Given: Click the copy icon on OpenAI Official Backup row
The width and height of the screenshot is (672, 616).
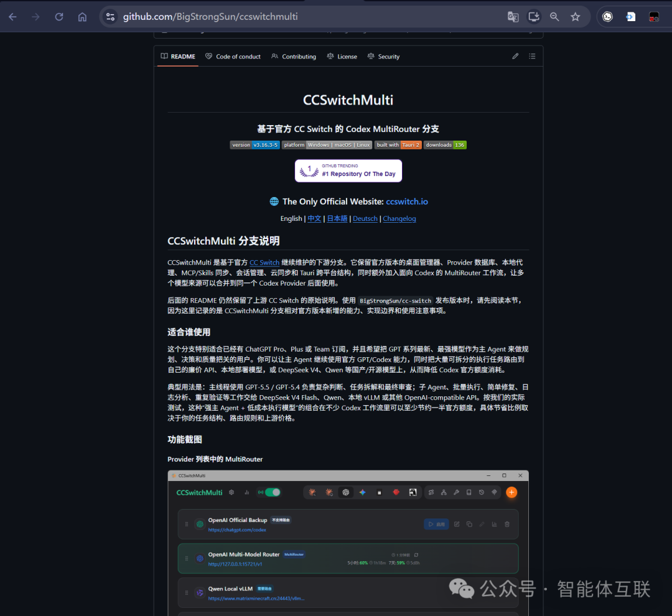Looking at the screenshot, I should click(469, 524).
